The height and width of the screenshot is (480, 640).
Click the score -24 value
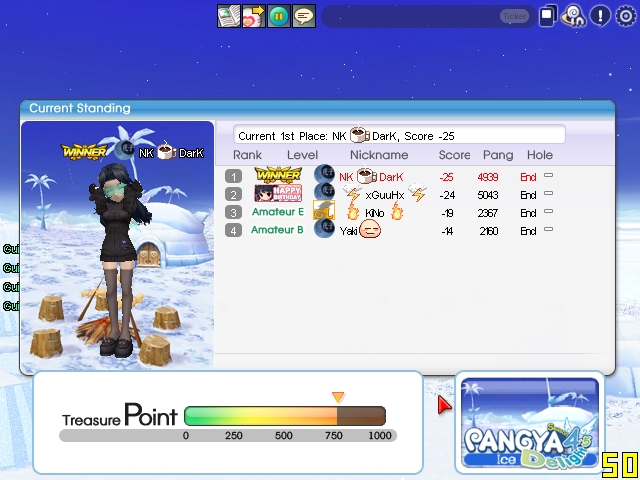447,195
